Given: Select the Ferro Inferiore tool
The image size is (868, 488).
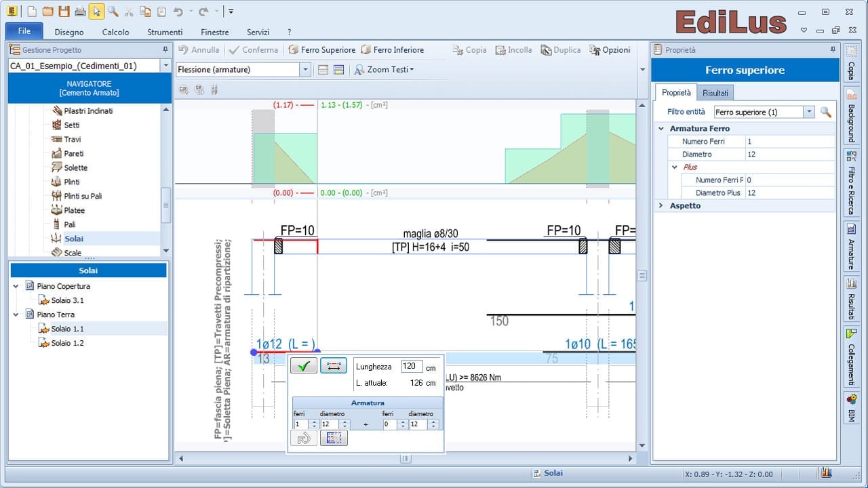Looking at the screenshot, I should [393, 49].
